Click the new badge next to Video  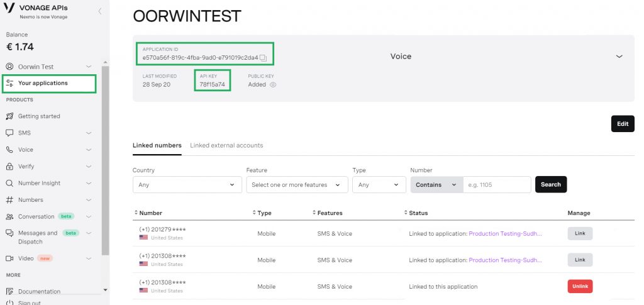pos(45,258)
